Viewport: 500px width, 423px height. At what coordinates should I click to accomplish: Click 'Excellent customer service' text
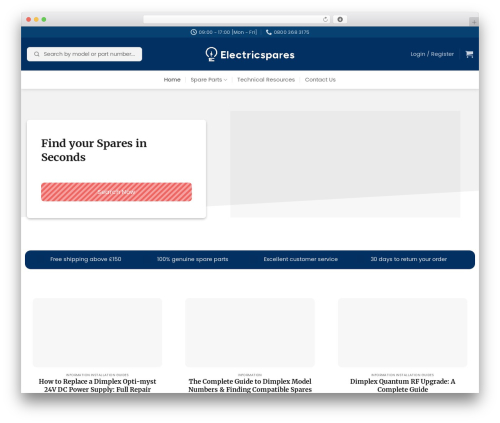pos(301,259)
